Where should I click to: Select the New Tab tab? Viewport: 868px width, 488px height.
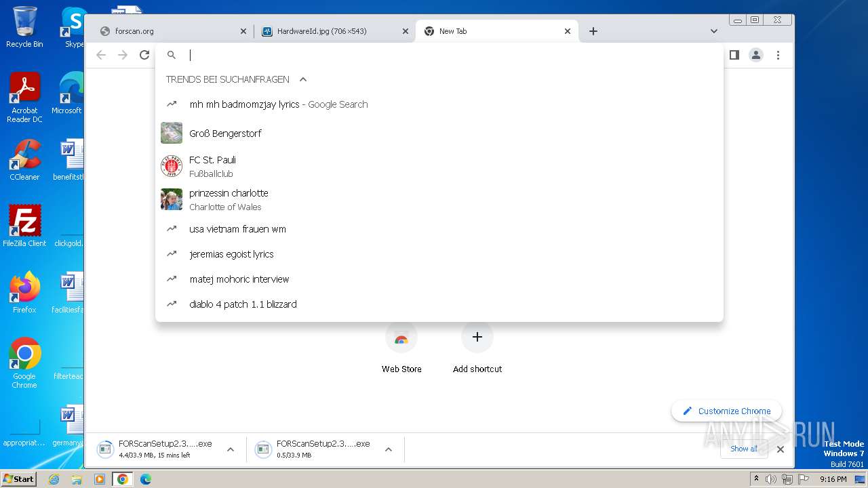click(497, 31)
